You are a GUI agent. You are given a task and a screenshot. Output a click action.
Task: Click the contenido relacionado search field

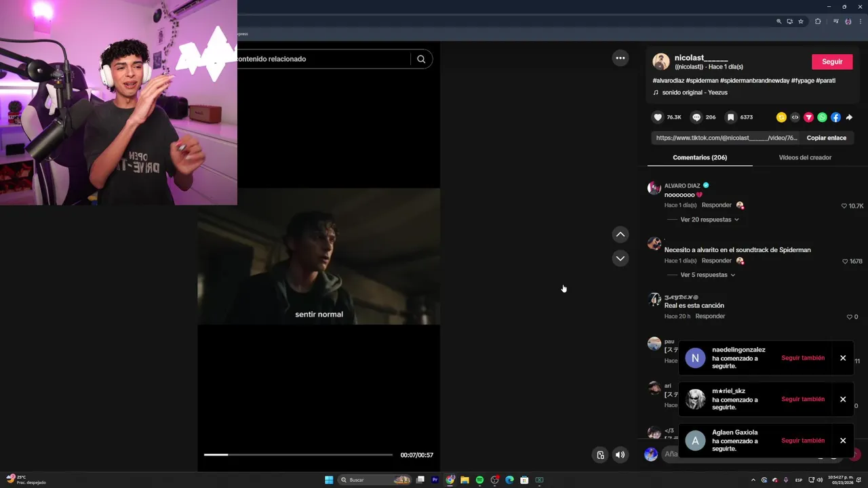[323, 59]
